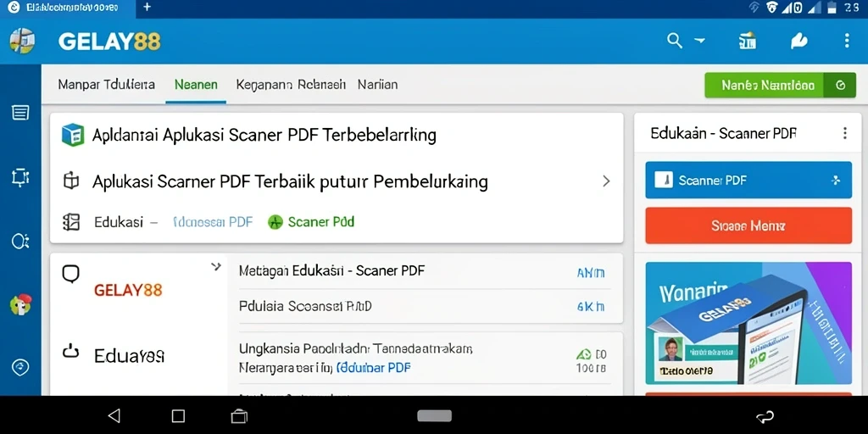Select the Keganann Rcbnash tab
The width and height of the screenshot is (868, 434).
(x=291, y=85)
